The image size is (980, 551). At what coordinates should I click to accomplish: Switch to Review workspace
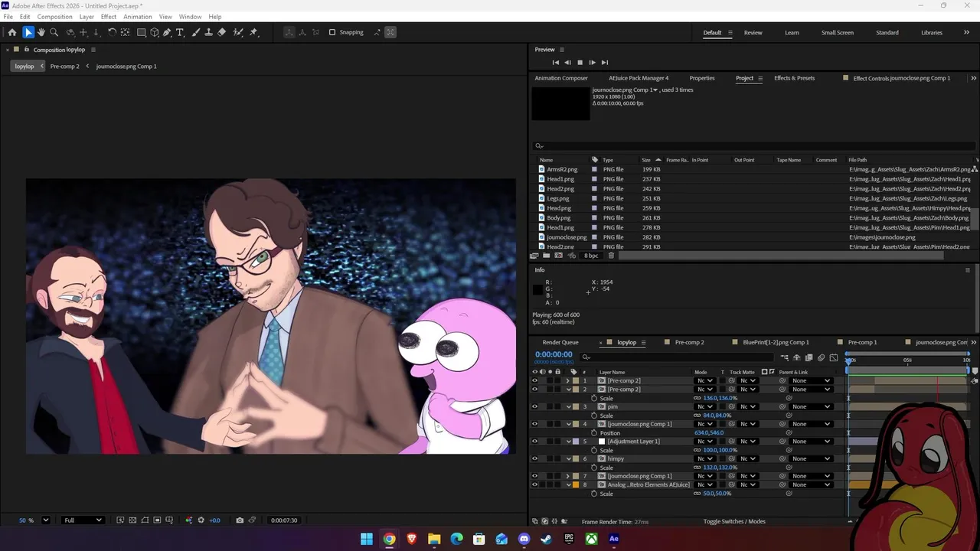753,33
